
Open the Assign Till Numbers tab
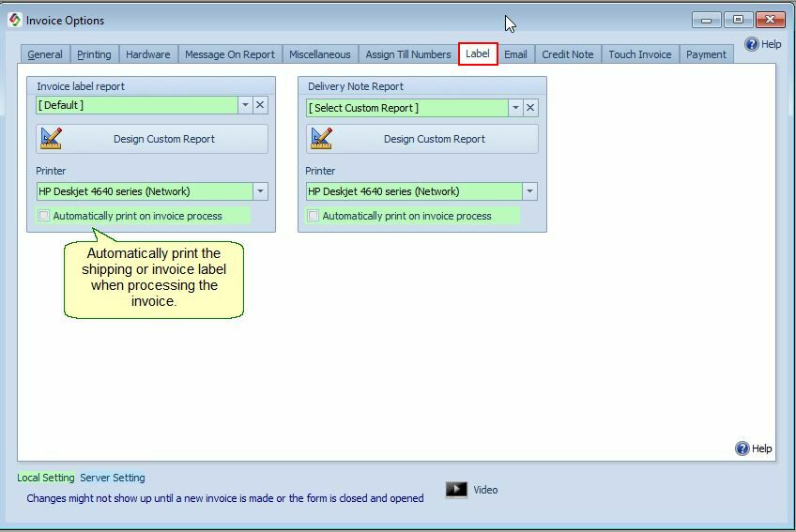(408, 54)
